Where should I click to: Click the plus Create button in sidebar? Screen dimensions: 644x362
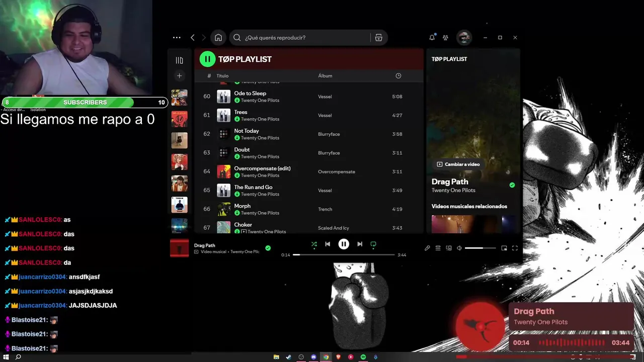pos(179,76)
